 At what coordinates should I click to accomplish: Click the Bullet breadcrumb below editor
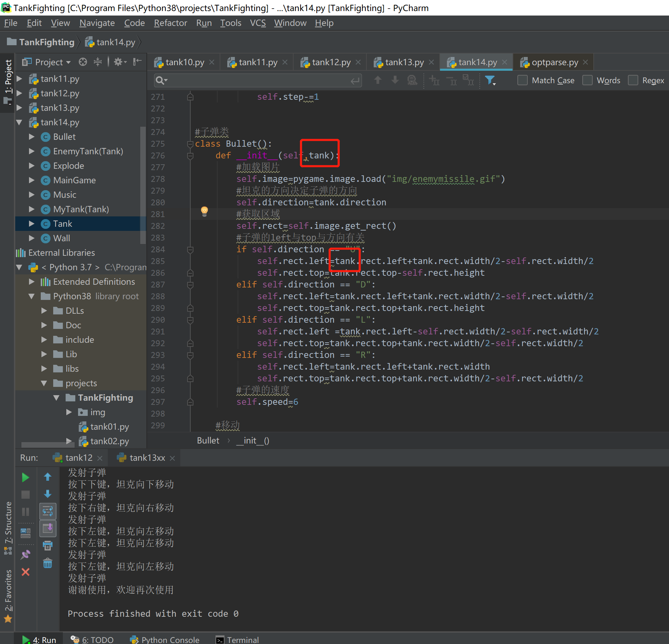pos(208,441)
